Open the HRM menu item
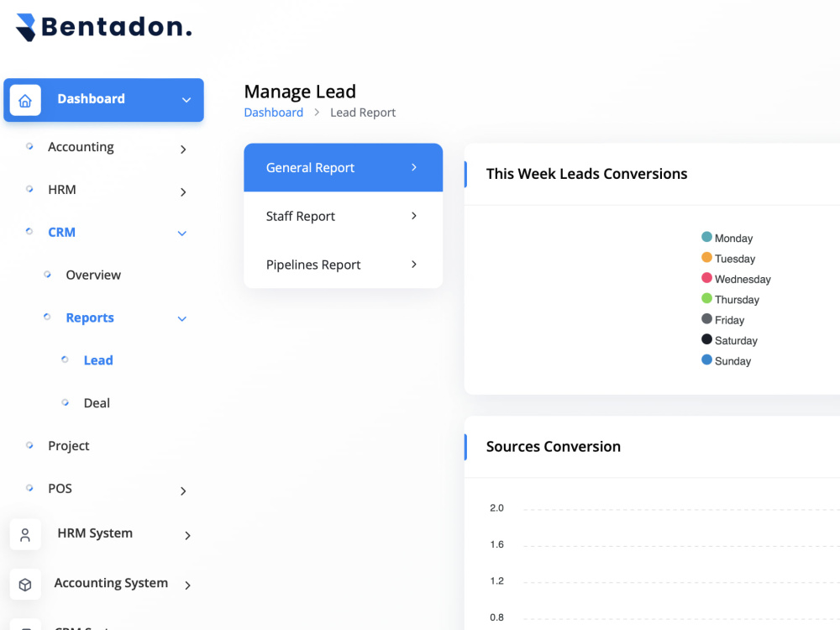 pyautogui.click(x=62, y=190)
